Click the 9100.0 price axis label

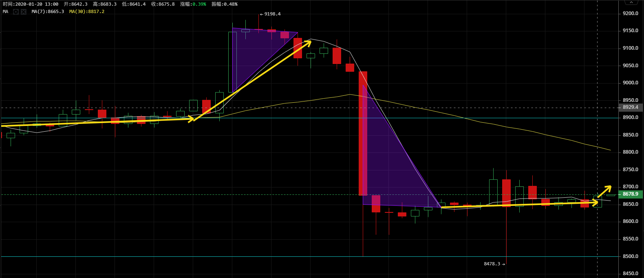pyautogui.click(x=631, y=48)
